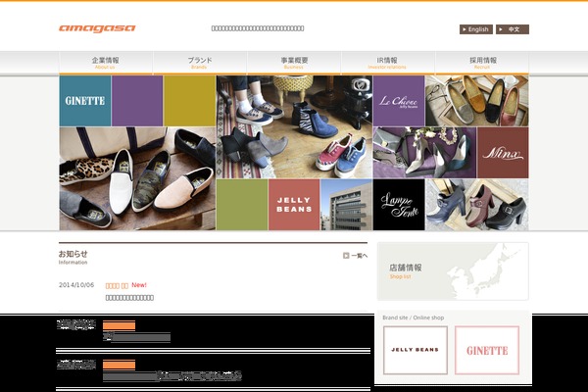
Task: Click the high heel pumps photo on purple cloth
Action: (x=424, y=153)
